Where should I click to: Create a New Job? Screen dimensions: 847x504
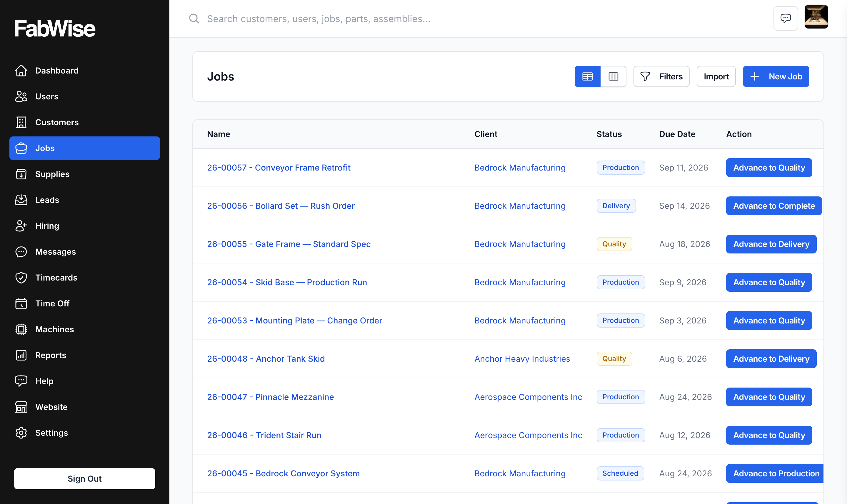tap(776, 76)
